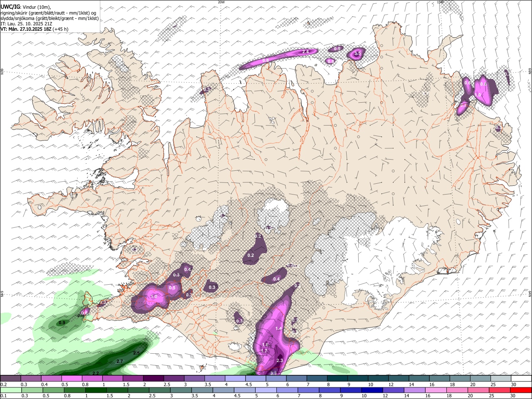Click the 0.5 value off the north coast
The width and height of the screenshot is (532, 399).
pyautogui.click(x=337, y=49)
